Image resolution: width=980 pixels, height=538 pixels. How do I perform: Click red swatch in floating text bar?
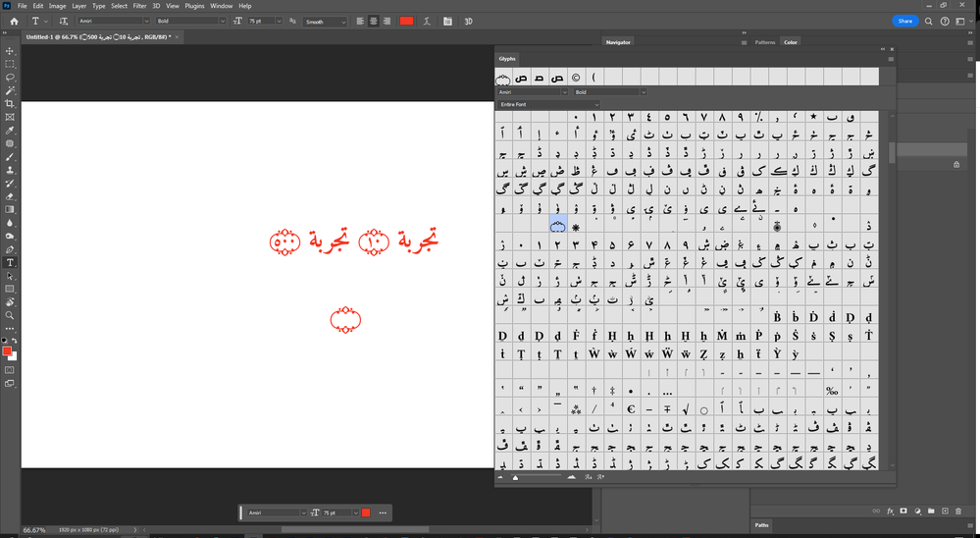366,513
